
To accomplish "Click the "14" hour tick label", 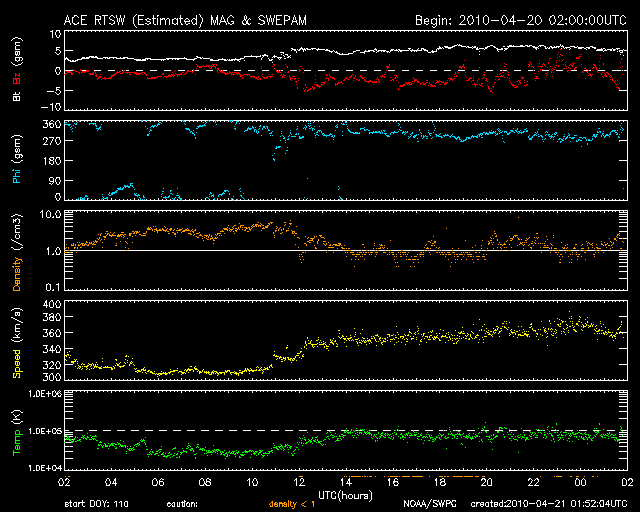I will click(x=346, y=482).
